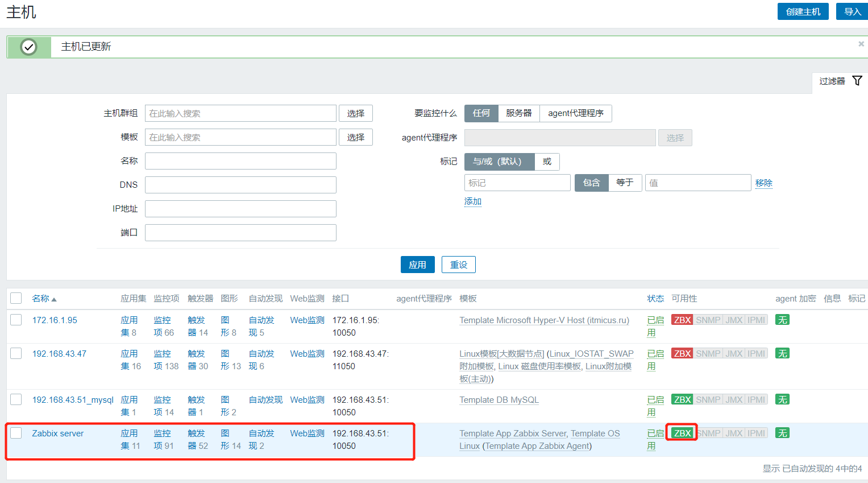Open the 过滤器 tab
The image size is (868, 483).
840,81
